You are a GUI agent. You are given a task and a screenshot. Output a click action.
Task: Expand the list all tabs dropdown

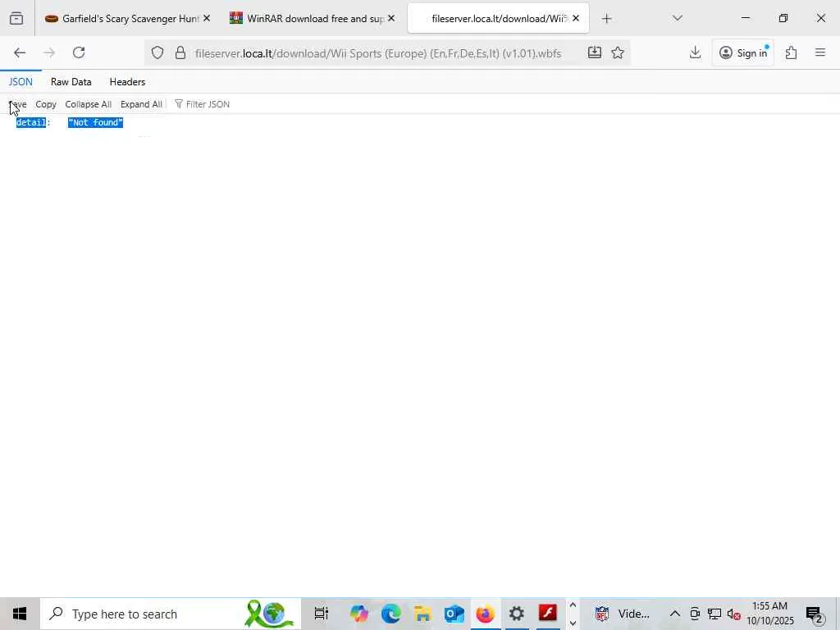click(677, 19)
